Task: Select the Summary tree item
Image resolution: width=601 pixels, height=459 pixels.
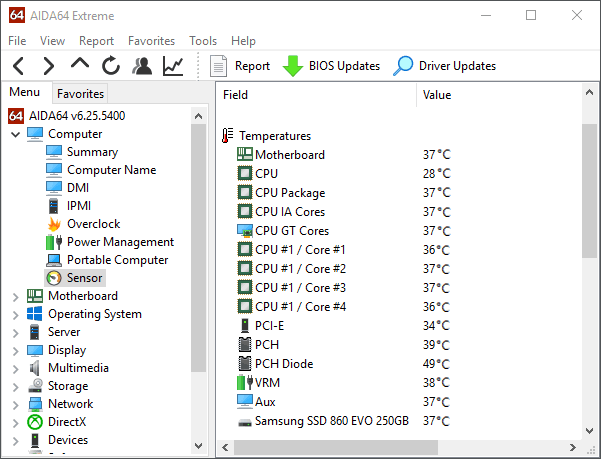Action: tap(92, 152)
